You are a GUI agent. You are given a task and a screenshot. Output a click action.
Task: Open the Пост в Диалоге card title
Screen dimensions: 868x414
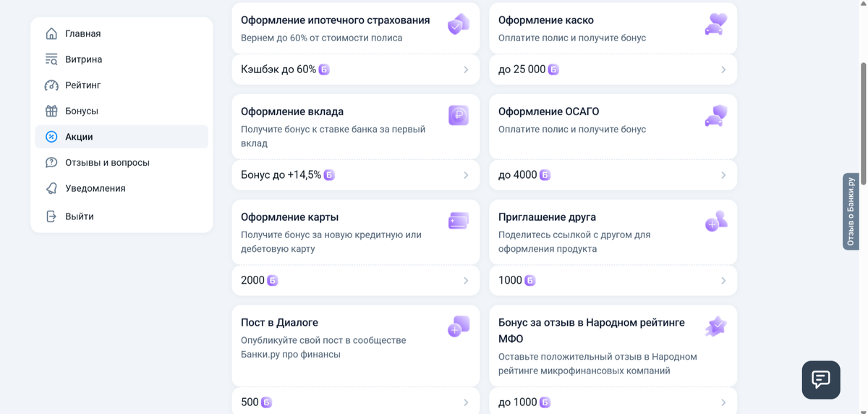(279, 323)
